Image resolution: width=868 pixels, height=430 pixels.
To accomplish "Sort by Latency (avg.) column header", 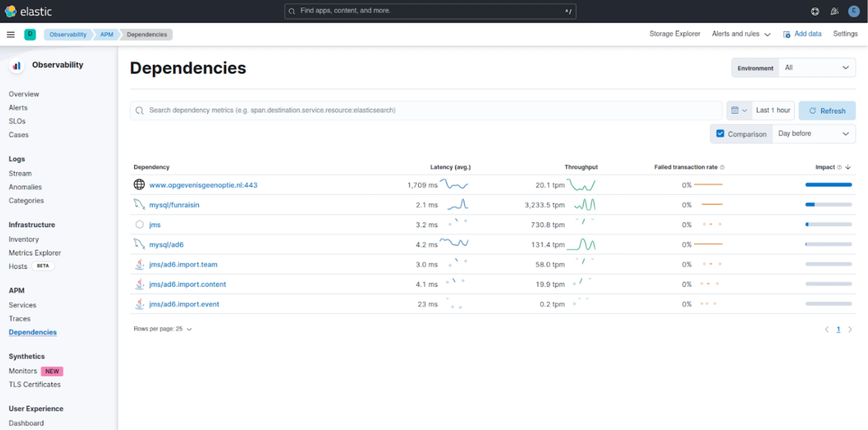I will [450, 167].
